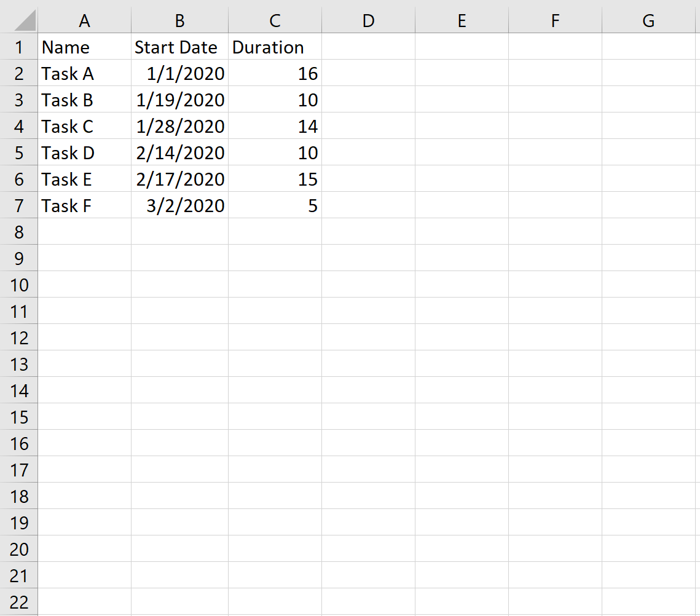Click the Duration header cell
The image size is (700, 616).
click(275, 47)
